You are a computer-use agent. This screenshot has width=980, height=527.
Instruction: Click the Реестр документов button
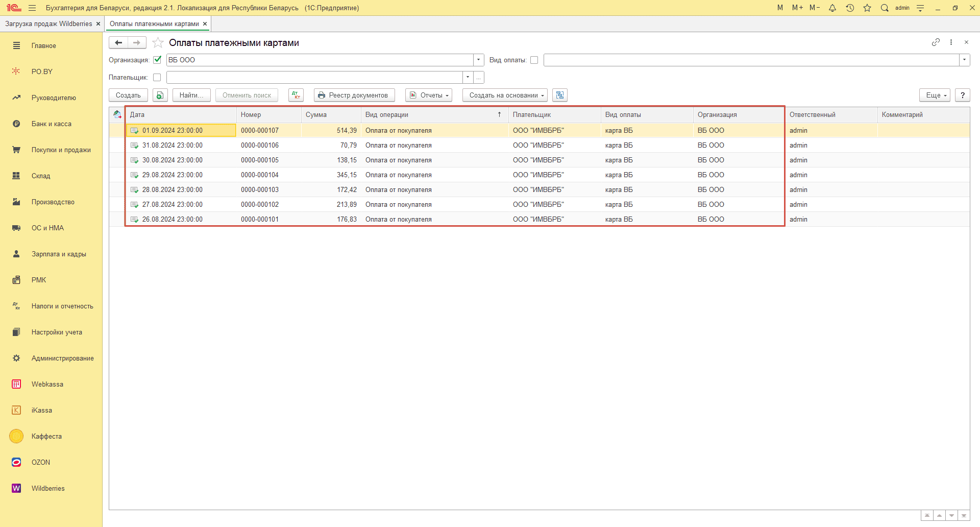[x=354, y=95]
